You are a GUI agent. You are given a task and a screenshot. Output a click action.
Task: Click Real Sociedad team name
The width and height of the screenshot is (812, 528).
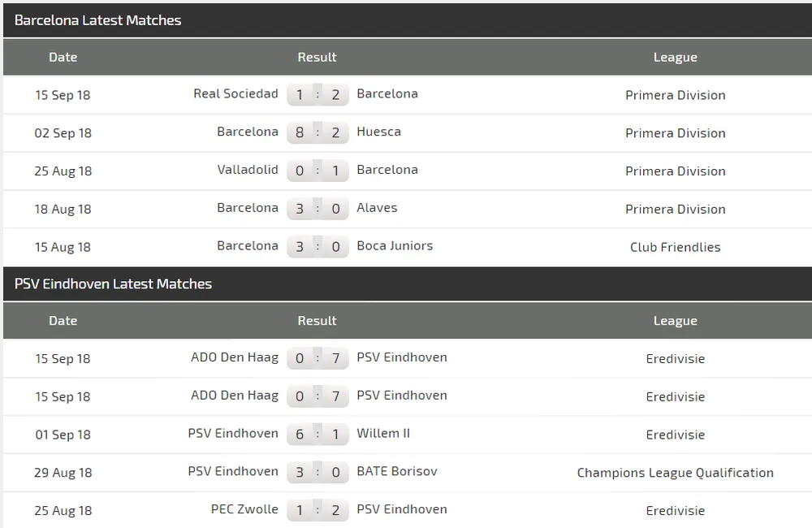pos(235,93)
